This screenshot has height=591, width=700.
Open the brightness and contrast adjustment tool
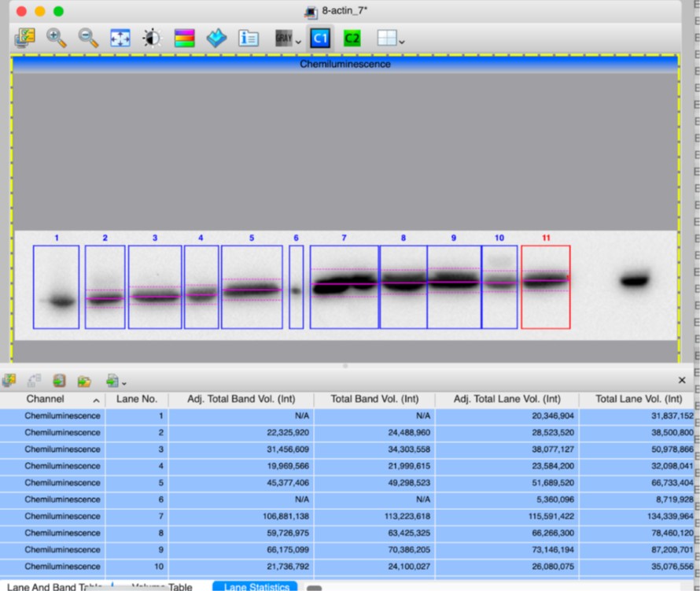(x=152, y=38)
